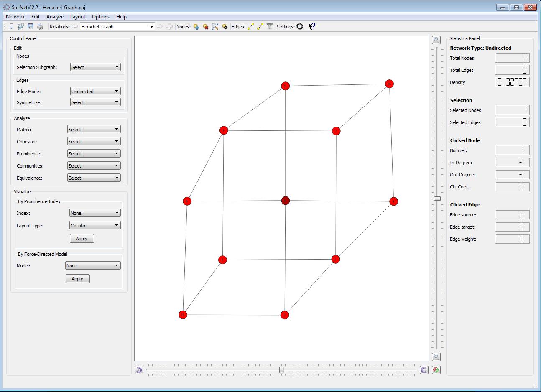Click the Add Node toolbar icon
The width and height of the screenshot is (541, 392).
click(196, 26)
